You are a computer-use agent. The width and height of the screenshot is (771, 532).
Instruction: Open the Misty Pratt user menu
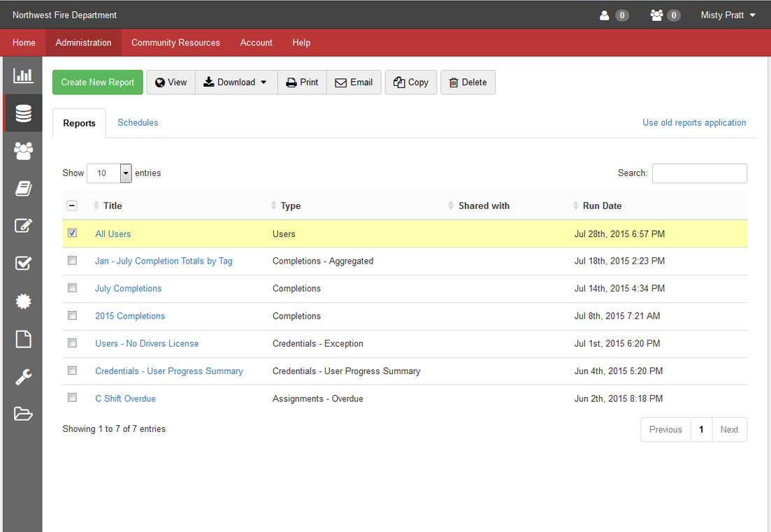(728, 15)
